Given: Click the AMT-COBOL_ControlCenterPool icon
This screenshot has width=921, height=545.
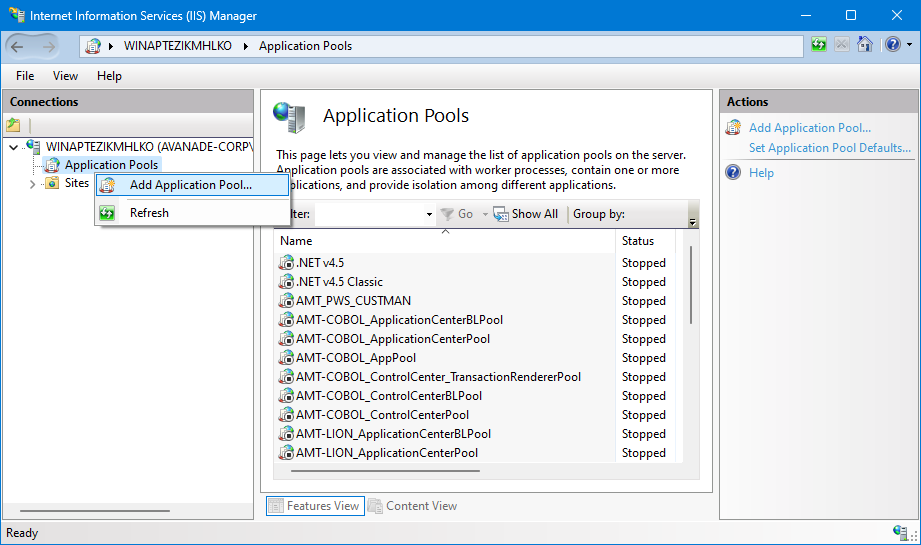Looking at the screenshot, I should click(x=286, y=415).
